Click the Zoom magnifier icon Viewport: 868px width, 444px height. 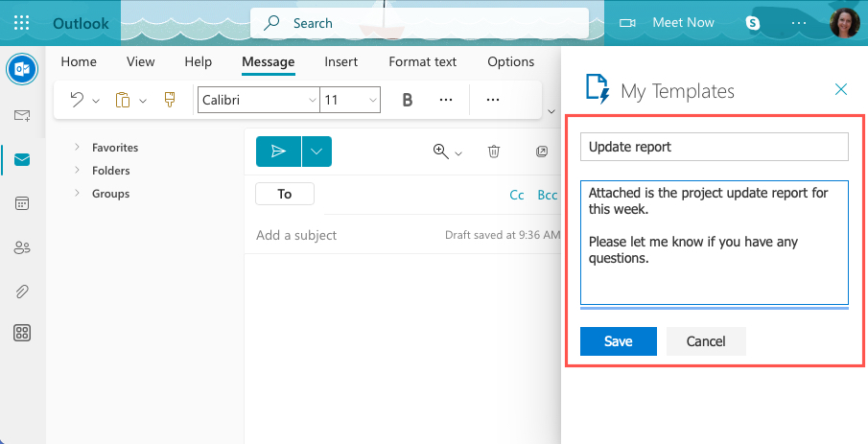point(440,152)
